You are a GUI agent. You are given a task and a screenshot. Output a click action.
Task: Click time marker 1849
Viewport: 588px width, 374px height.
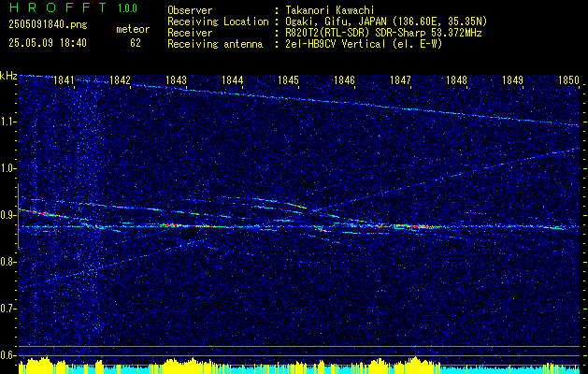pyautogui.click(x=512, y=80)
